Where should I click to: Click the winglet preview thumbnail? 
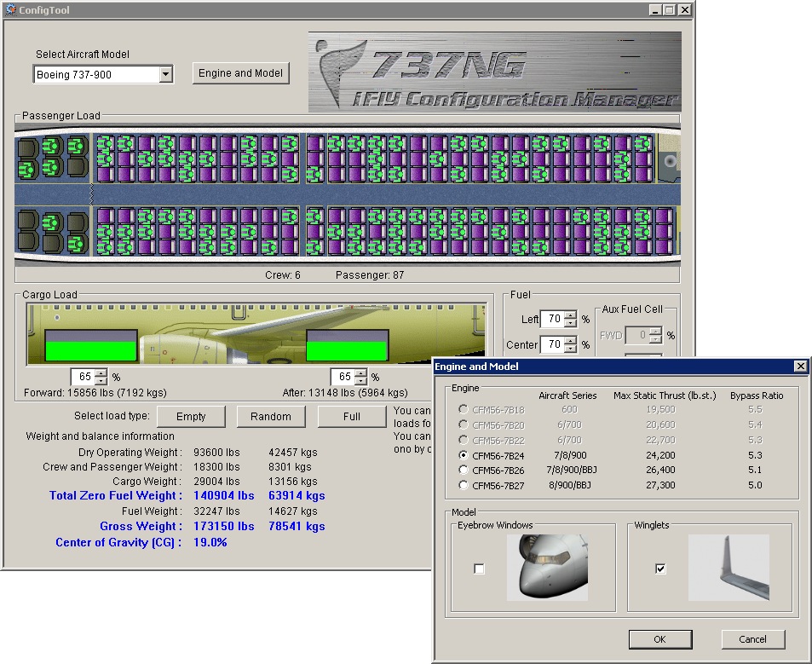[728, 568]
